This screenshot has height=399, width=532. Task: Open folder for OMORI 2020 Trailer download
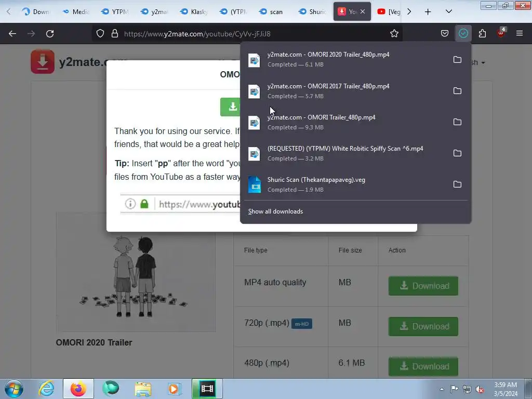[457, 60]
